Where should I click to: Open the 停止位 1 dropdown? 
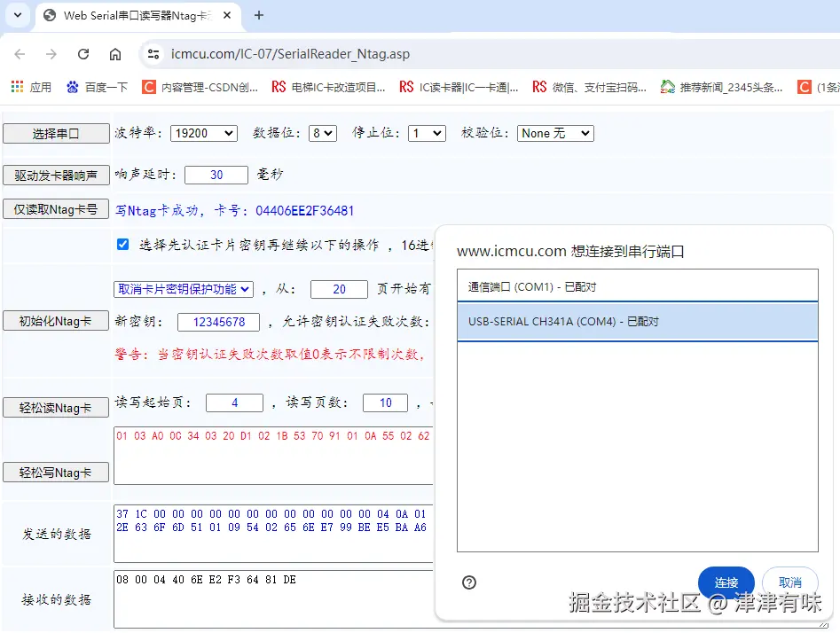pos(427,133)
